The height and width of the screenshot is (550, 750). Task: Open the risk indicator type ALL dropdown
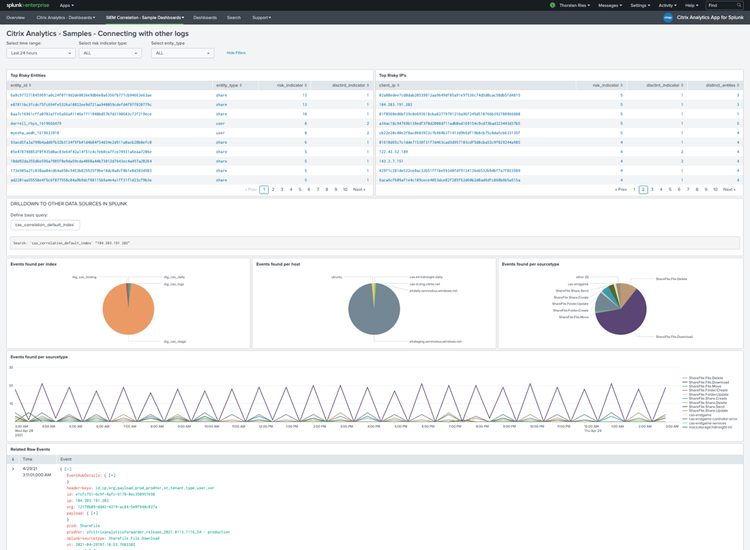tap(110, 53)
